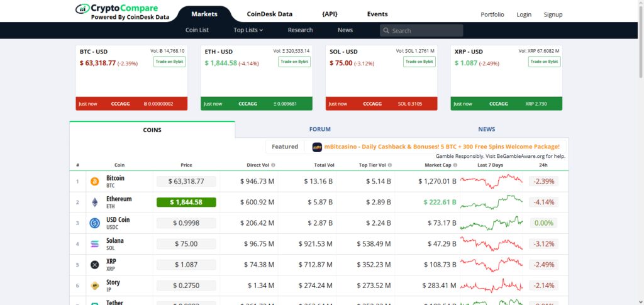The height and width of the screenshot is (305, 644).
Task: Click the Signup link
Action: click(x=553, y=14)
